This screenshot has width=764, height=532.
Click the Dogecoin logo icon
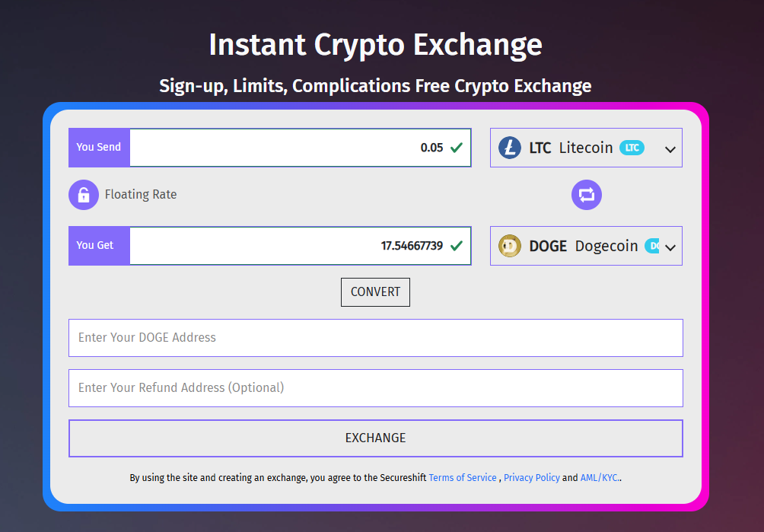tap(510, 246)
